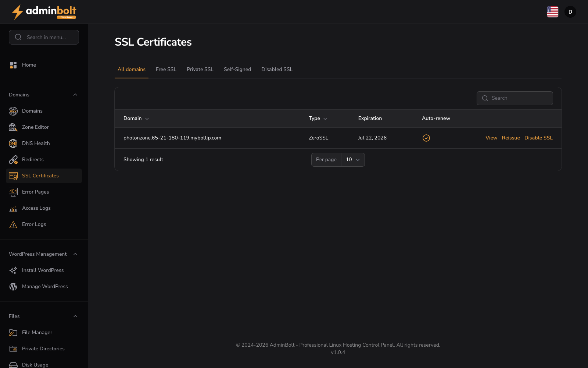
Task: Open Install WordPress link
Action: coord(44,270)
